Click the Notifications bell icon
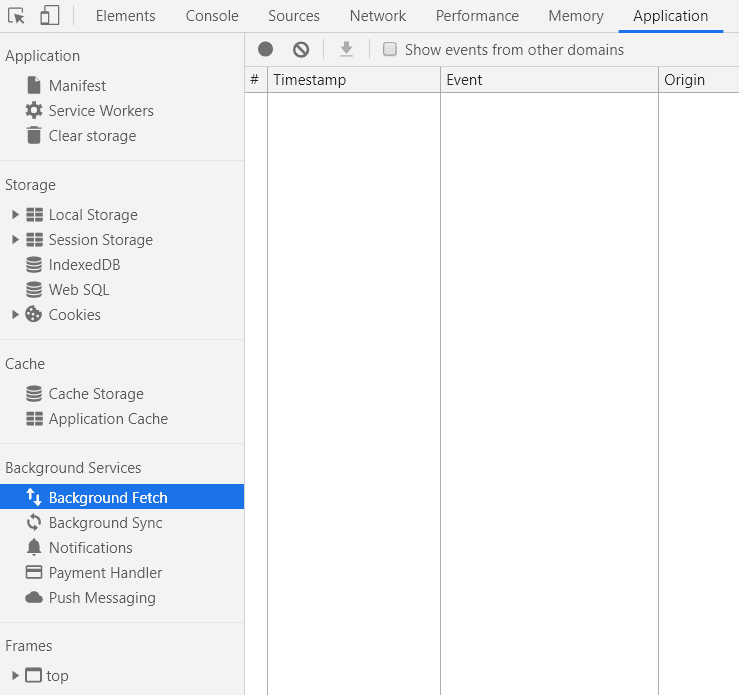This screenshot has width=739, height=695. coord(34,547)
